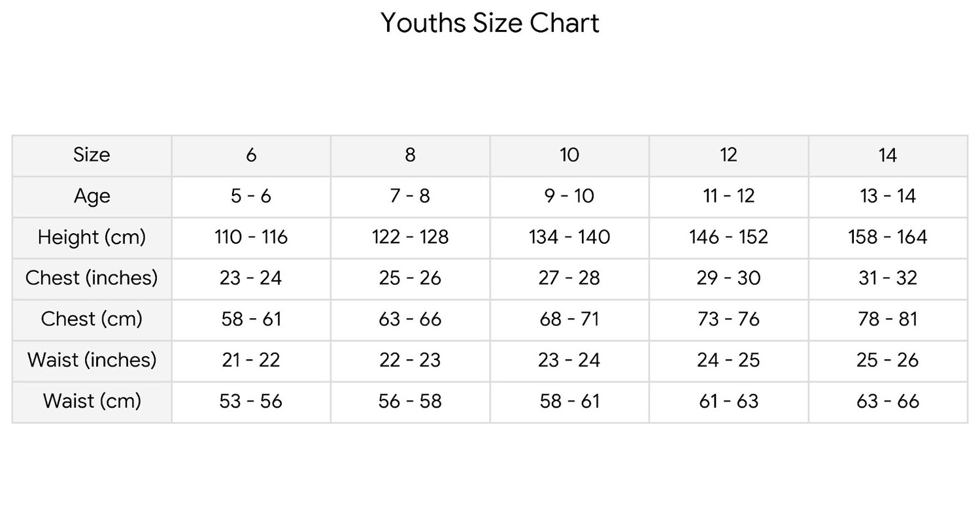Select the 29 - 30 chest inches cell
The image size is (980, 505).
click(x=728, y=278)
